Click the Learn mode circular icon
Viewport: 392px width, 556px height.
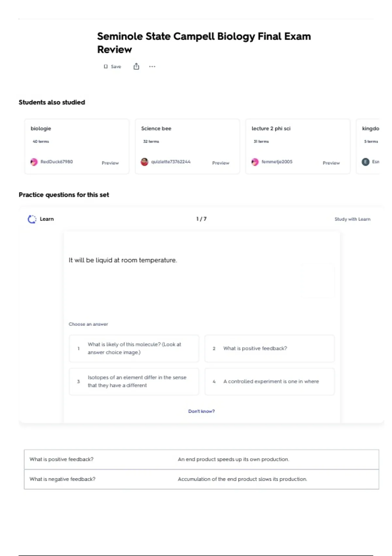[32, 219]
